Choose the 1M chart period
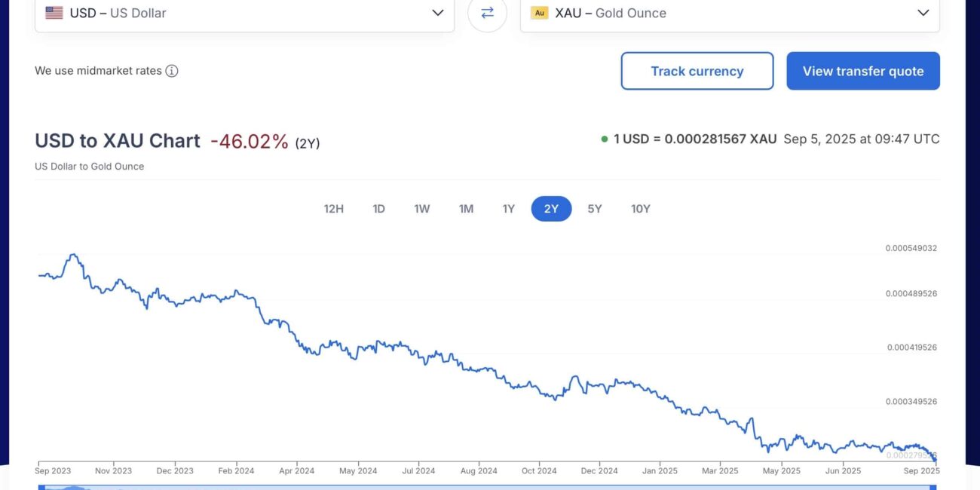Screen dimensions: 980x490 [x=466, y=209]
